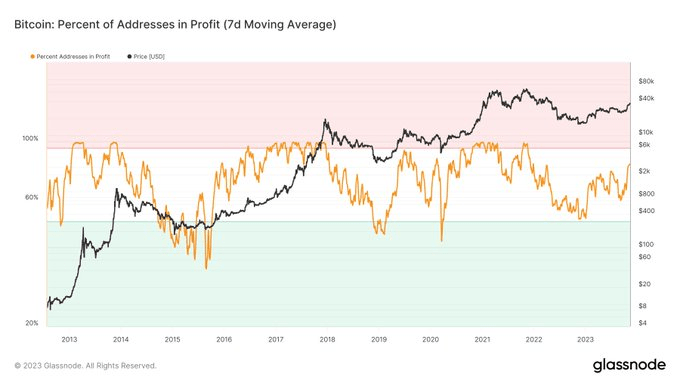Click the 100% left axis label
680x383 pixels.
click(x=30, y=138)
